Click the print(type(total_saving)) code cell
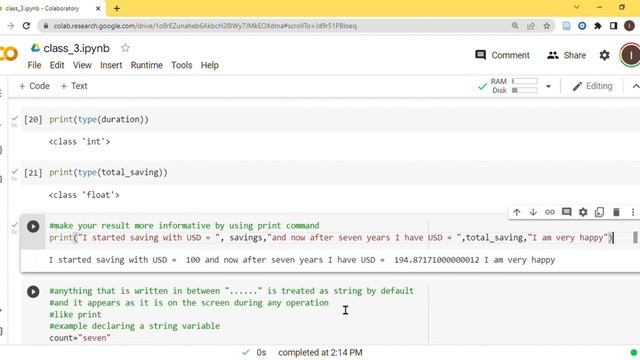640x360 pixels. [x=331, y=173]
